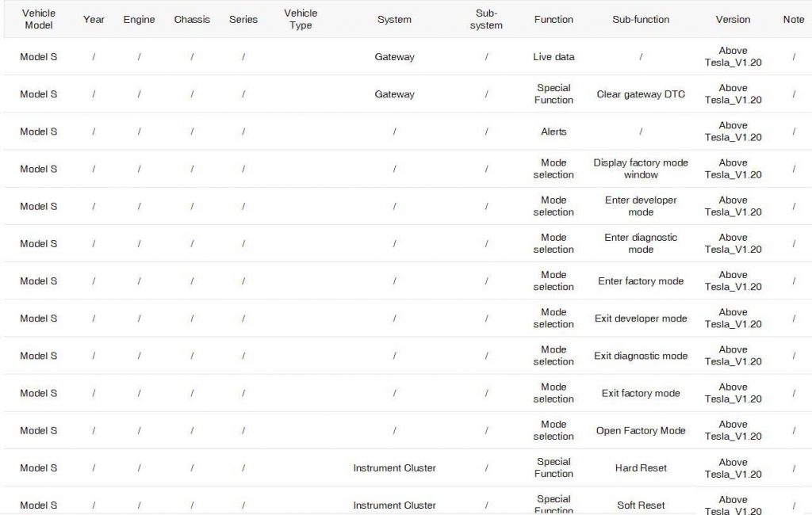Click the Vehicle Model column header
This screenshot has width=812, height=515.
click(38, 19)
